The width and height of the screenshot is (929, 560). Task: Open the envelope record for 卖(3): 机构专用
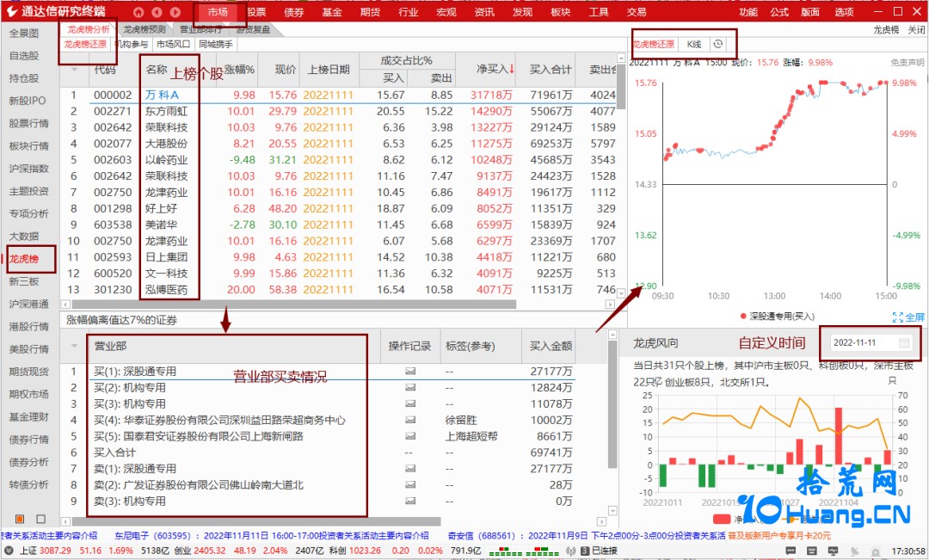[x=410, y=501]
